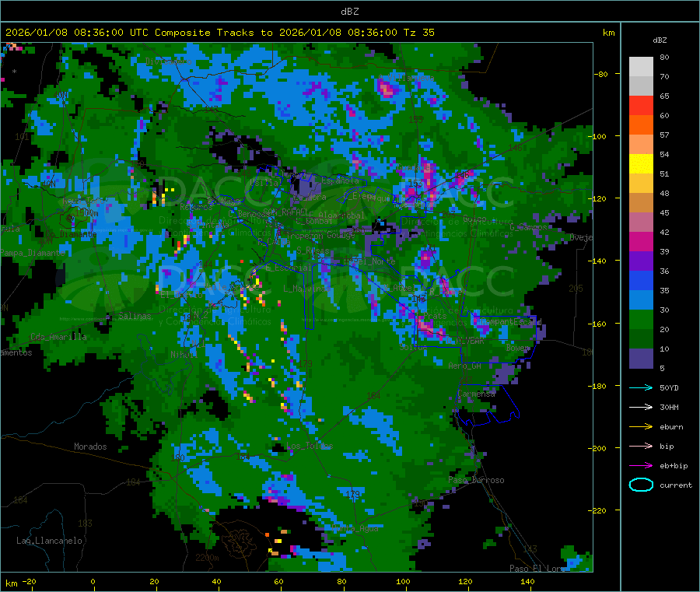Click the bottom-axis tick label '140'
This screenshot has width=700, height=592.
pyautogui.click(x=527, y=581)
